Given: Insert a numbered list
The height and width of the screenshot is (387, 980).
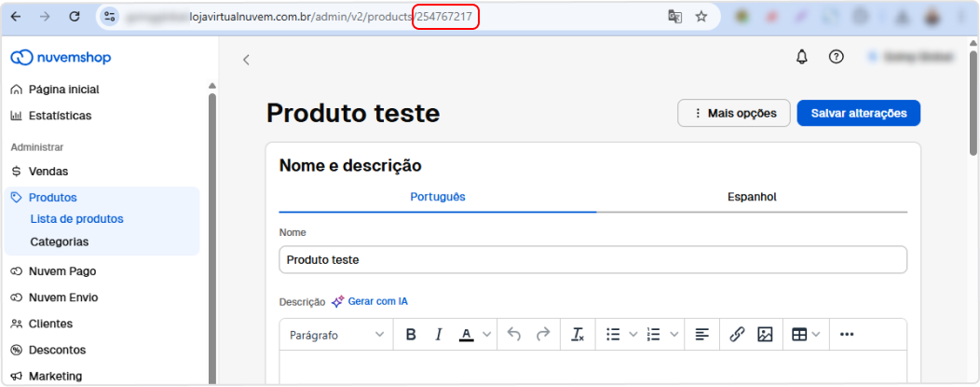Looking at the screenshot, I should coord(654,335).
